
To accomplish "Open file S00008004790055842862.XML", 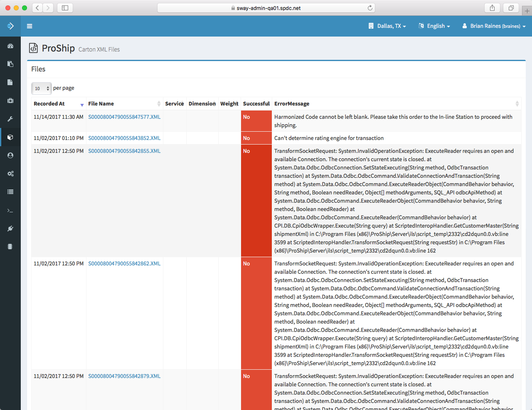I will [124, 264].
